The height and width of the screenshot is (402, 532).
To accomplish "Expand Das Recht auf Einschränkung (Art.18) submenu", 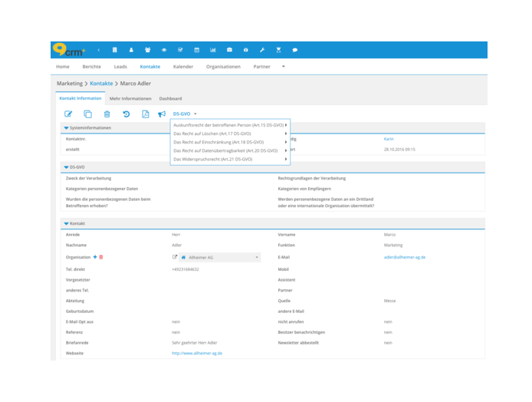I will click(230, 142).
